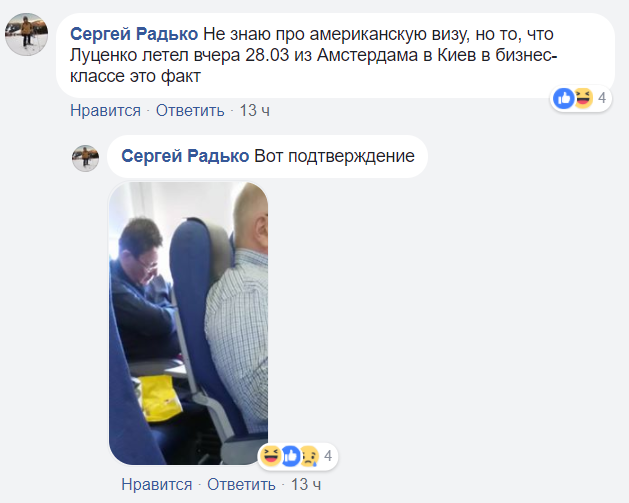Click Нравится under the photo reply

tap(157, 485)
